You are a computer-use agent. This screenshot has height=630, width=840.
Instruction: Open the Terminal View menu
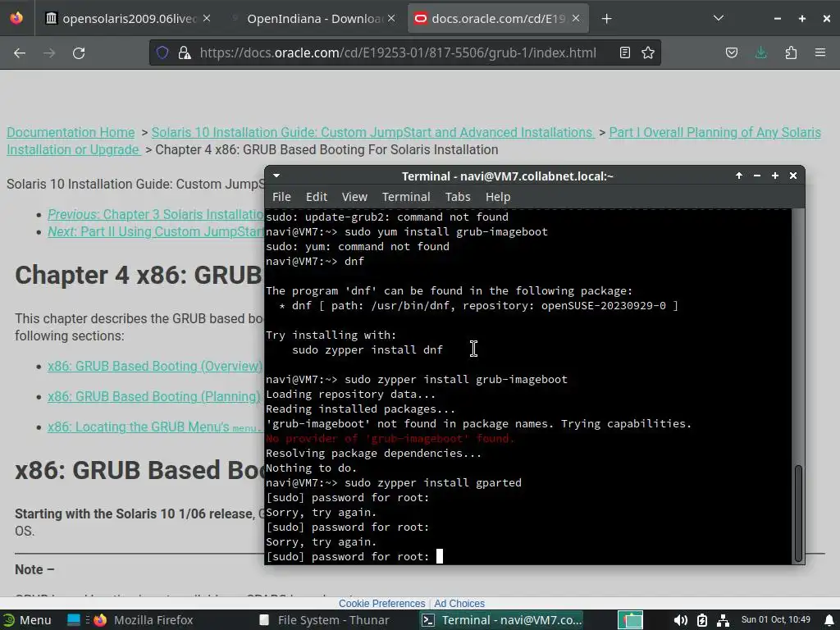coord(354,197)
